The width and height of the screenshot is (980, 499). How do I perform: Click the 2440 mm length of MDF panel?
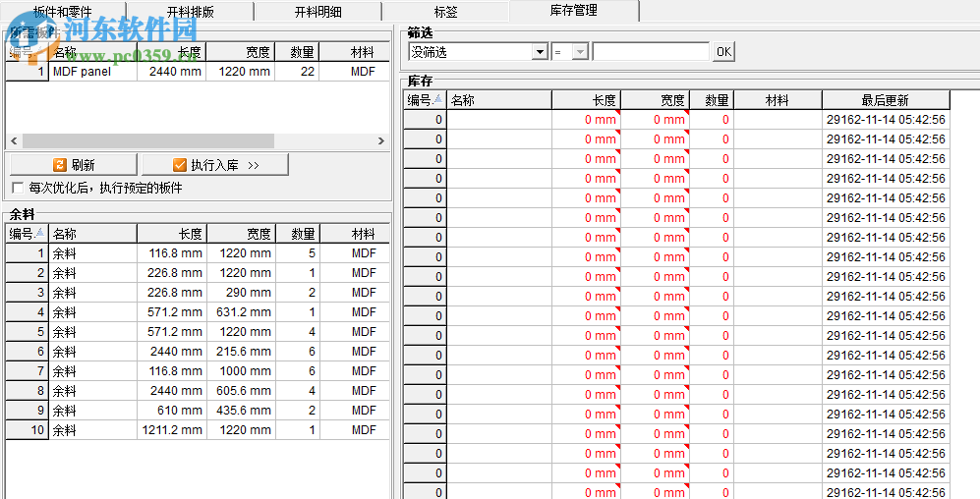tap(172, 71)
